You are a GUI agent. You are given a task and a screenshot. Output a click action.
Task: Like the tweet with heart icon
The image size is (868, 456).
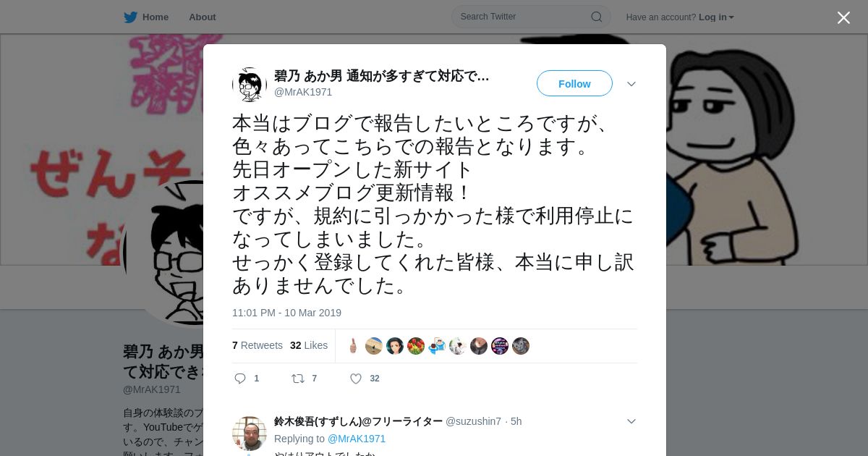tap(356, 379)
